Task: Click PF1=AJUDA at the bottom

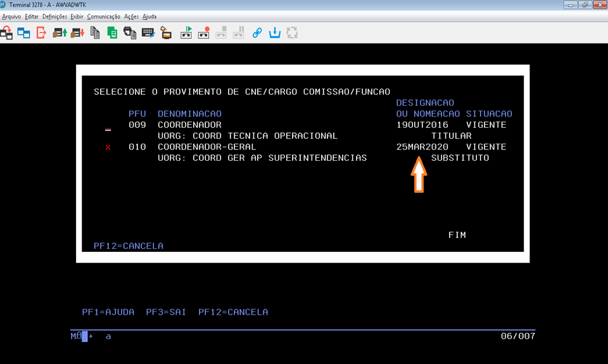Action: [x=108, y=312]
